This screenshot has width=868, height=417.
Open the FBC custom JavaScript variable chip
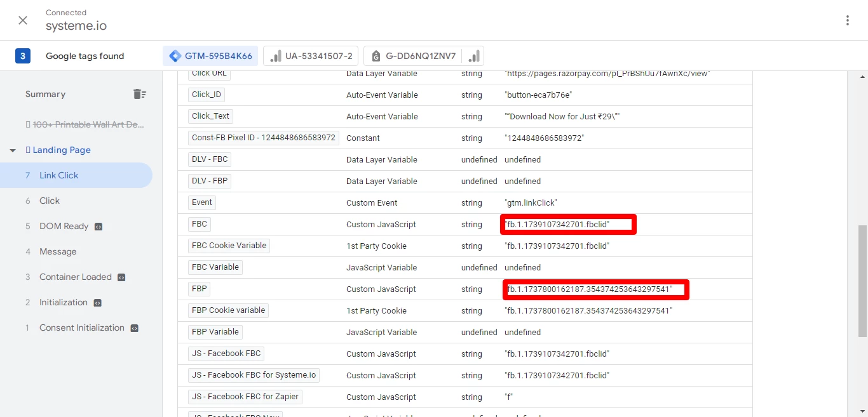pos(200,224)
